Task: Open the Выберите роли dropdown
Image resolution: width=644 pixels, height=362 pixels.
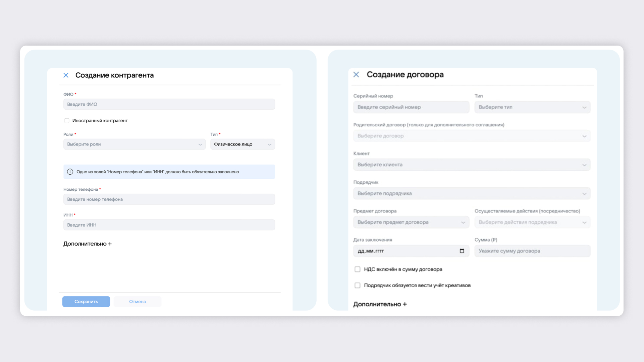Action: pos(135,144)
